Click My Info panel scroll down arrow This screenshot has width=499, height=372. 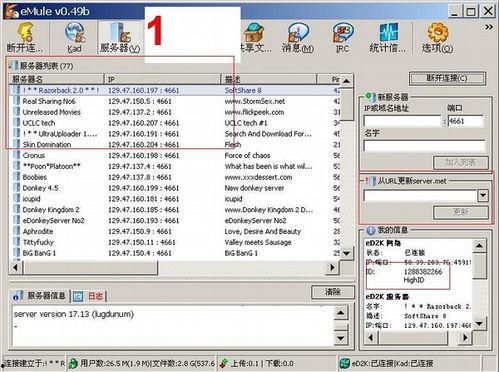click(x=479, y=323)
